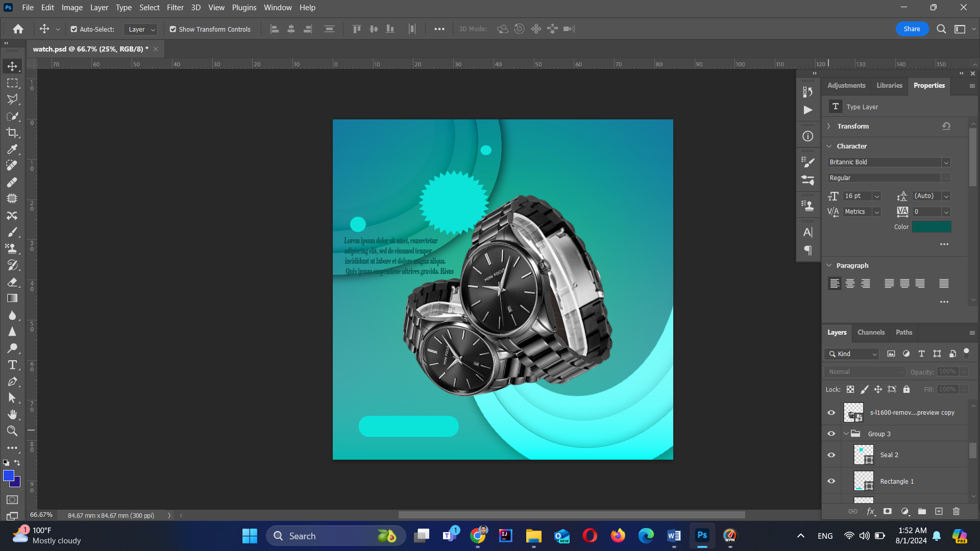Switch to the Channels tab
The width and height of the screenshot is (980, 551).
tap(871, 332)
